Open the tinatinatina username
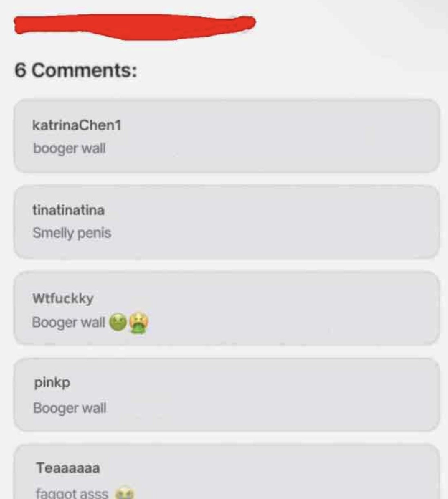The height and width of the screenshot is (499, 448). 68,210
